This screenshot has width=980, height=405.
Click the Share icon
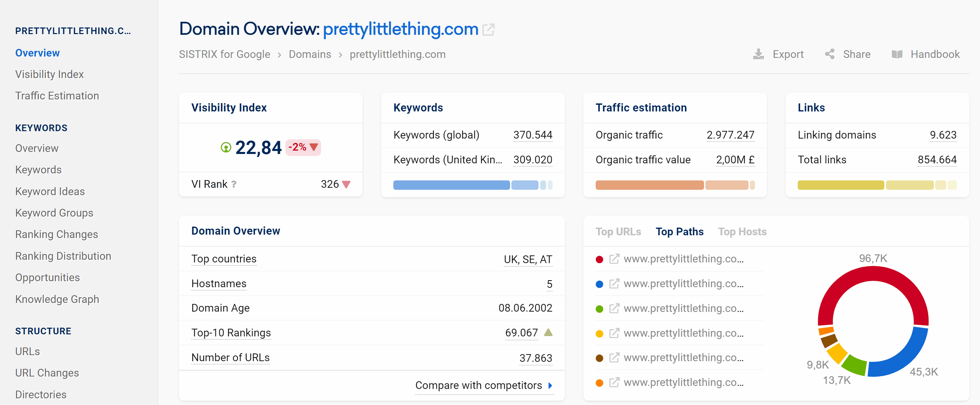[x=830, y=54]
